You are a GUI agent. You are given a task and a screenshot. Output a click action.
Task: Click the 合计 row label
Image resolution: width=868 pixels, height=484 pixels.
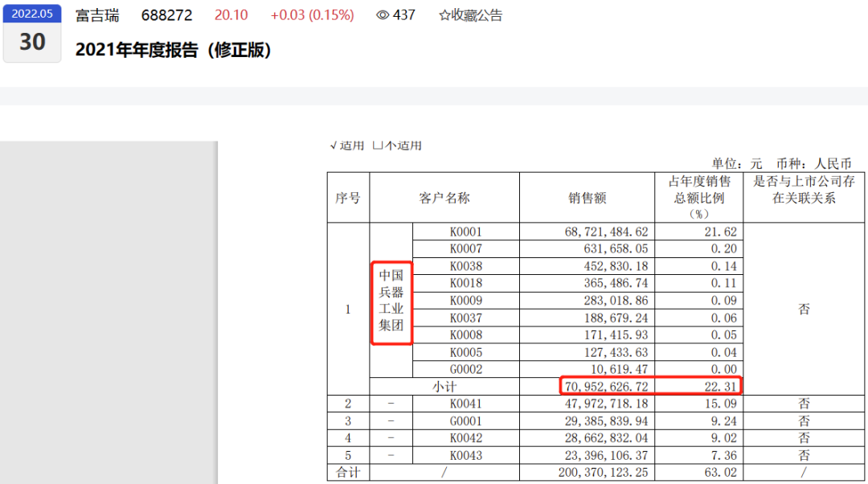click(348, 473)
